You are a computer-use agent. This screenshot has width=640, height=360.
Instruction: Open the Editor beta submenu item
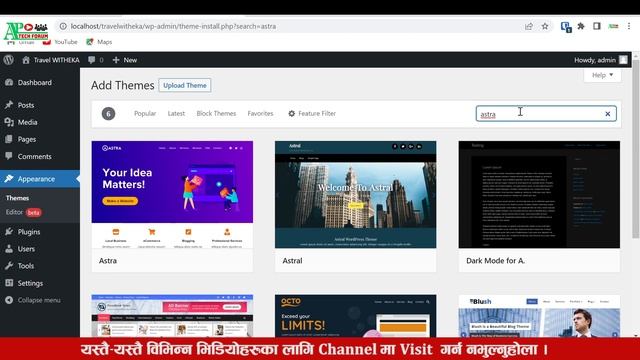[23, 212]
